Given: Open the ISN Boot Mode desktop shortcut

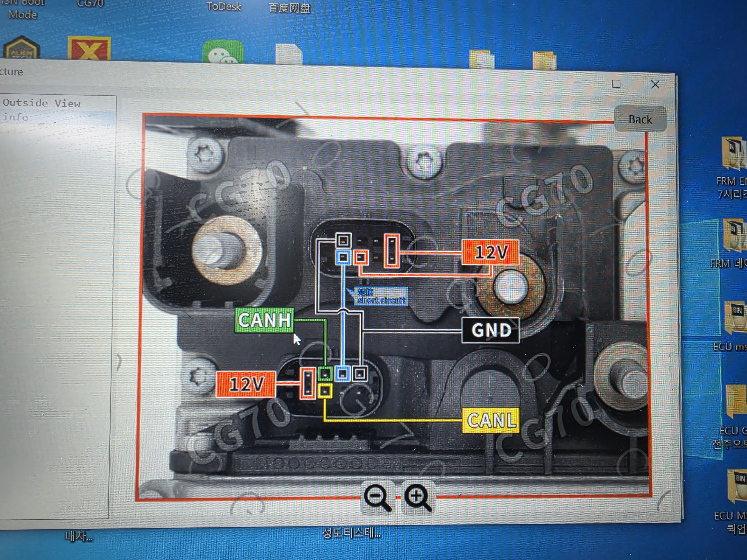Looking at the screenshot, I should coord(22,10).
